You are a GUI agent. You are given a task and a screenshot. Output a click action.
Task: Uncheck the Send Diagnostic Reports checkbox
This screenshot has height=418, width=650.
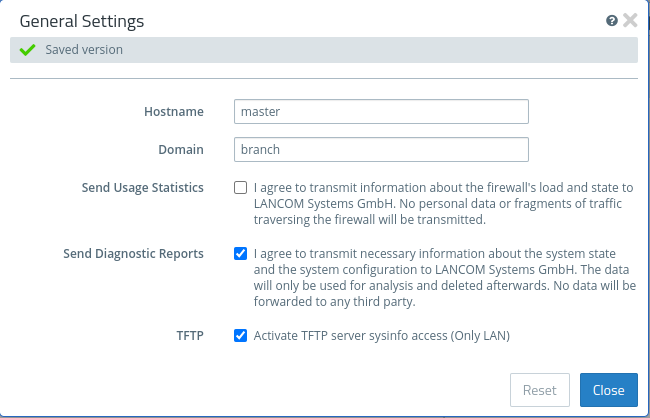pos(240,253)
